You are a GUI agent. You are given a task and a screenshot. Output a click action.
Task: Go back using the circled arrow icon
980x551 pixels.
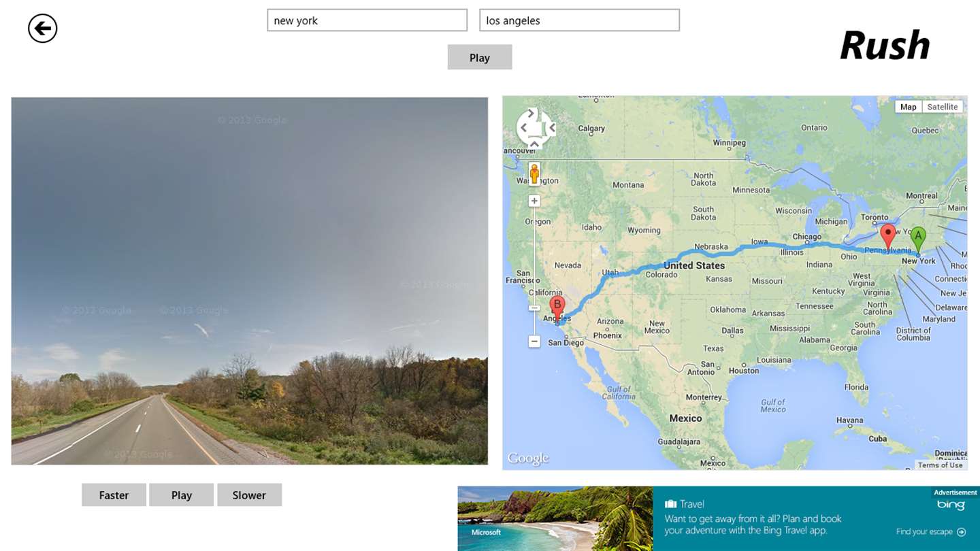click(42, 29)
